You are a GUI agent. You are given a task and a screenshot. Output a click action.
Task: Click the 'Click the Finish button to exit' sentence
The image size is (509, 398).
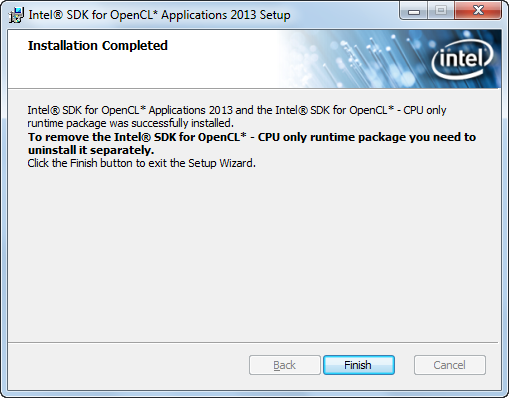[141, 163]
